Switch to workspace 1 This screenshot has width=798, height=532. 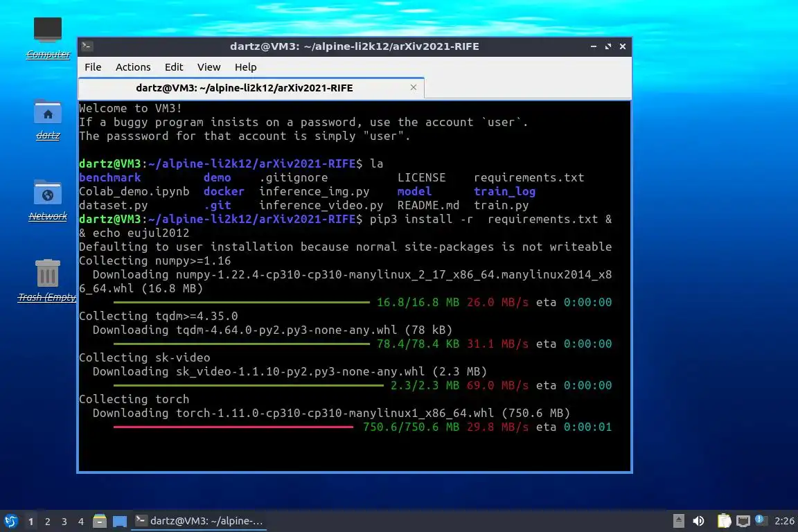click(x=31, y=522)
